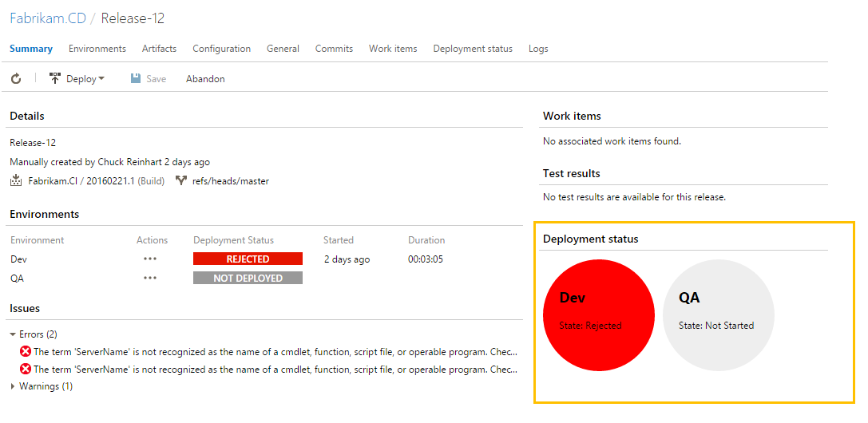868x423 pixels.
Task: Click the Details section heading
Action: pos(26,116)
